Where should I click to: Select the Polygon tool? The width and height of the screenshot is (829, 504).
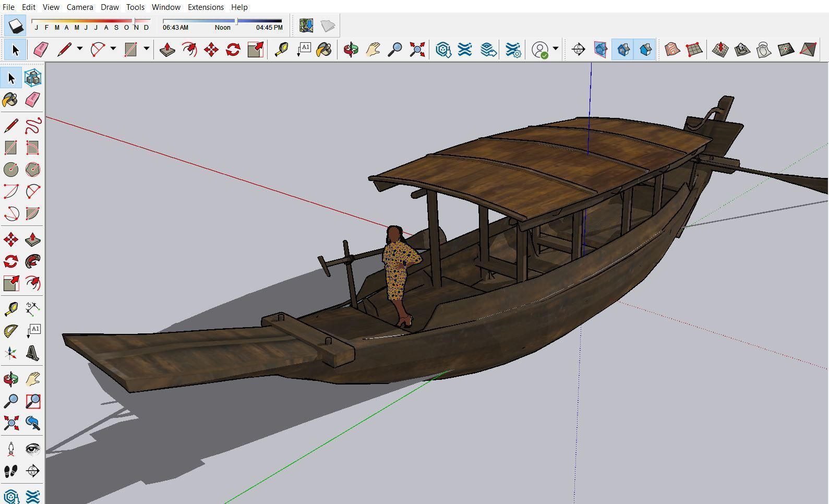click(33, 170)
